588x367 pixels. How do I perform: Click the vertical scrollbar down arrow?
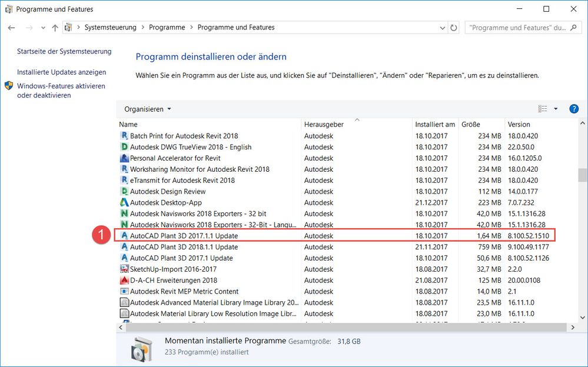[582, 318]
